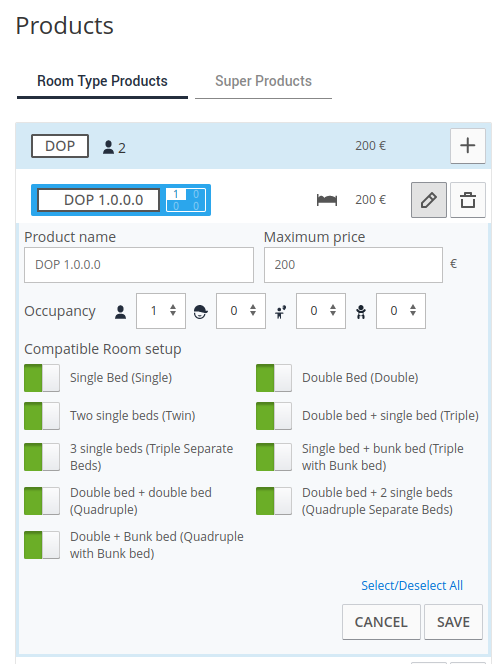Toggle Two single beds (Twin) switch
502x664 pixels.
[42, 416]
